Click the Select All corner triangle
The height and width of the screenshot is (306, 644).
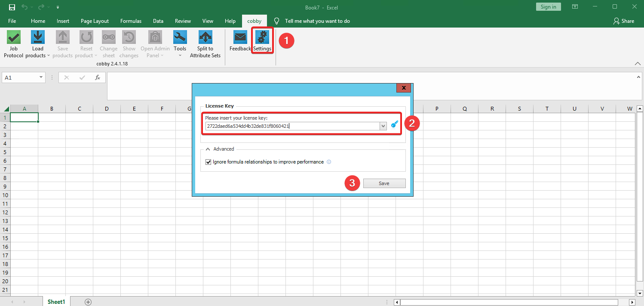point(6,109)
